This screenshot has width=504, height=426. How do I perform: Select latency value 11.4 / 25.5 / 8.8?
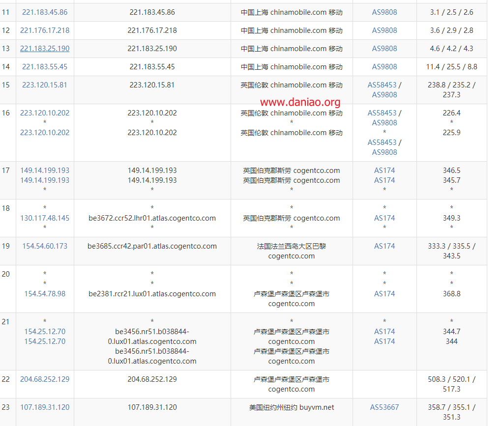[x=451, y=67]
